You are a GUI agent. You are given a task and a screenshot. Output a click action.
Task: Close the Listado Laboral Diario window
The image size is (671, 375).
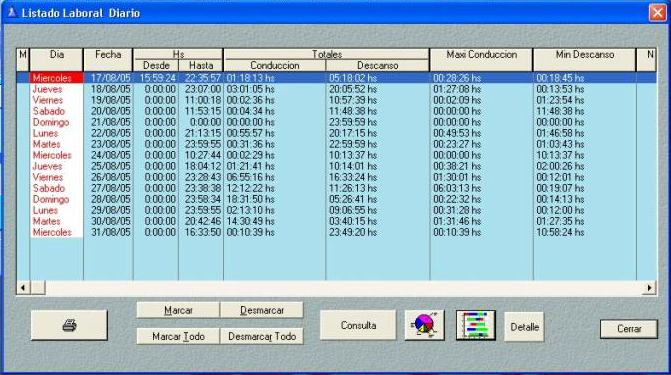657,13
